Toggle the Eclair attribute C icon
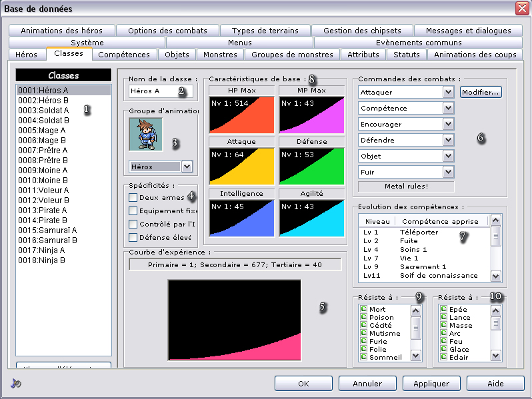 pos(443,357)
